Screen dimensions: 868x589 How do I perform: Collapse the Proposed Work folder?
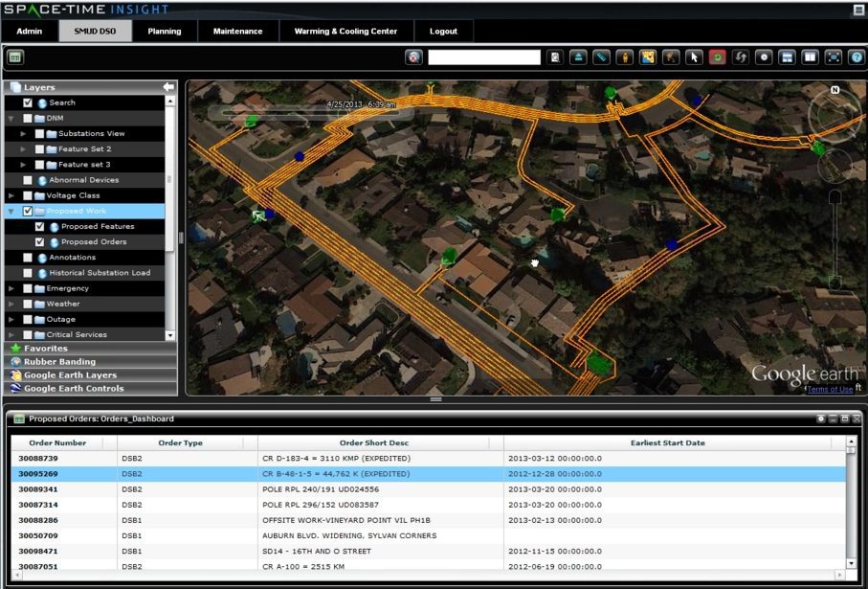coord(11,211)
